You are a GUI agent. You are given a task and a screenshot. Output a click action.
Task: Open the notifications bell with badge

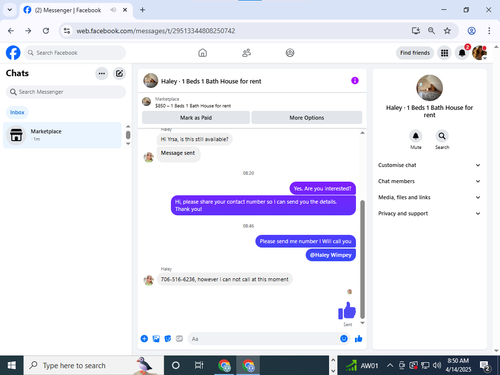pyautogui.click(x=462, y=53)
